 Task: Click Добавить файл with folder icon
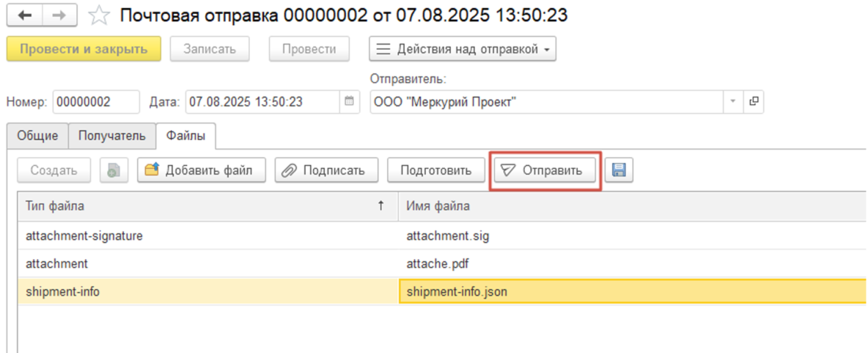pyautogui.click(x=199, y=170)
